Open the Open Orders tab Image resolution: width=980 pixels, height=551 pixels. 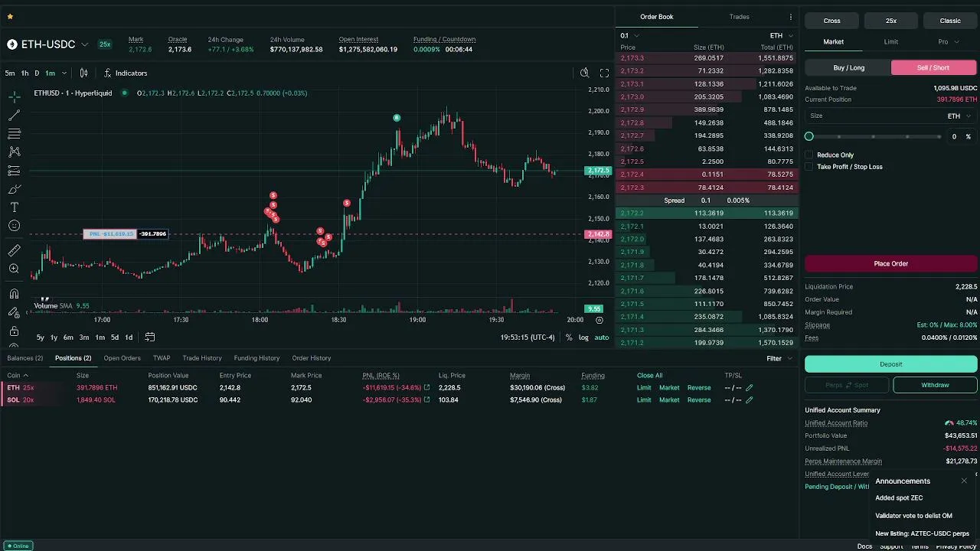[122, 358]
